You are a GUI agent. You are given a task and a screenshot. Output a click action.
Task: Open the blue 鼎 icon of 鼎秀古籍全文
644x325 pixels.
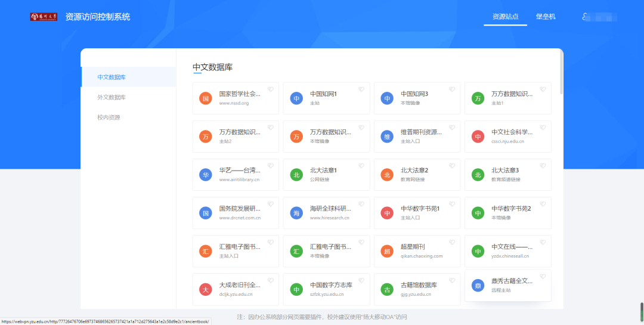[x=478, y=285]
